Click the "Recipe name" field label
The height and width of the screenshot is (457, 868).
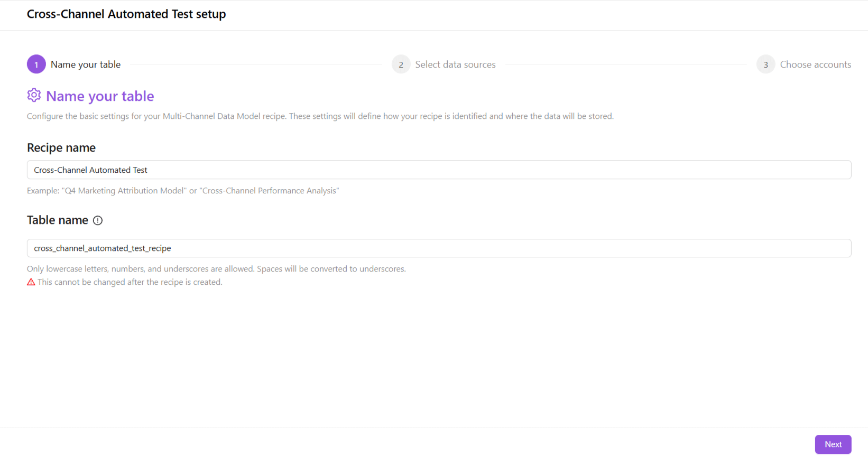click(x=61, y=148)
